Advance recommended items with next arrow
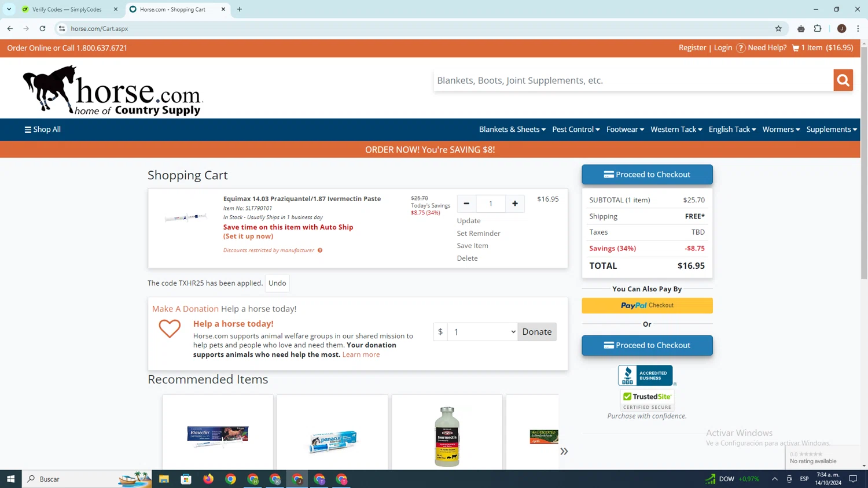The width and height of the screenshot is (868, 488). pyautogui.click(x=564, y=451)
